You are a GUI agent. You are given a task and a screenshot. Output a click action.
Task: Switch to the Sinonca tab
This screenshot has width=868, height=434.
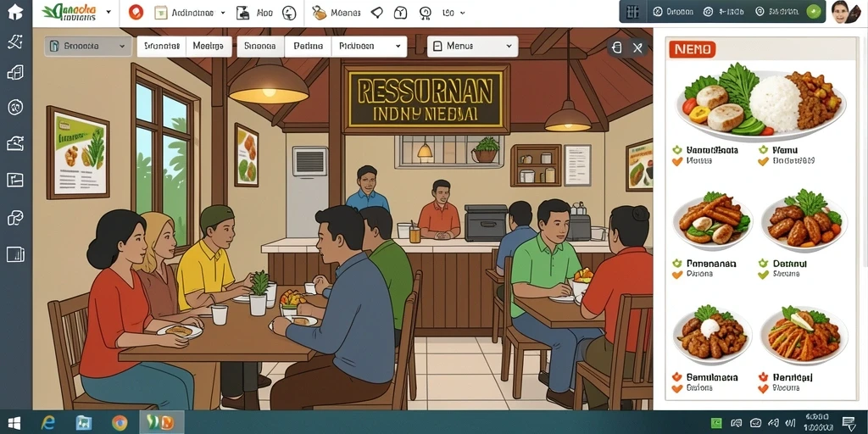tap(260, 47)
